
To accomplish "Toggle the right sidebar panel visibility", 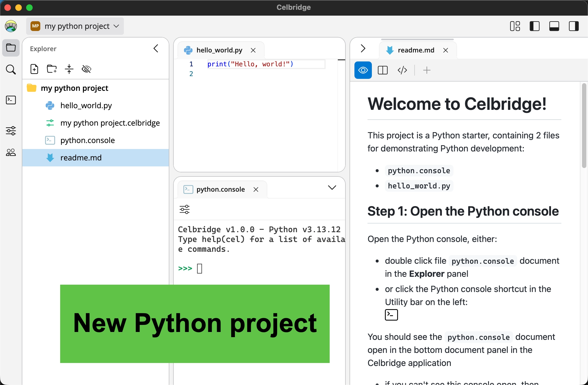I will pyautogui.click(x=574, y=26).
